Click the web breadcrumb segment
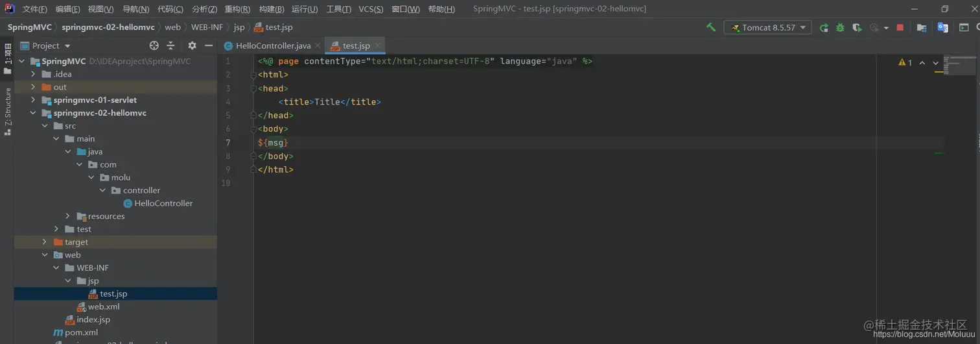The height and width of the screenshot is (344, 980). point(172,27)
